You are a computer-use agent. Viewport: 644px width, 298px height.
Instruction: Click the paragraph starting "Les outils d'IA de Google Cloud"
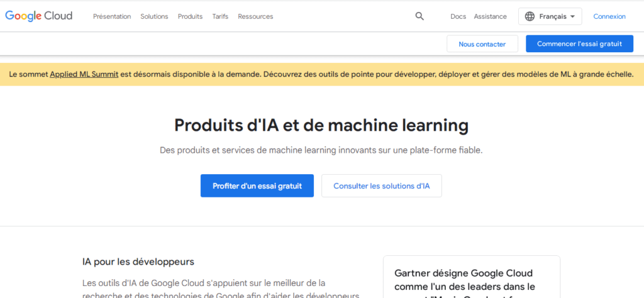(x=222, y=289)
